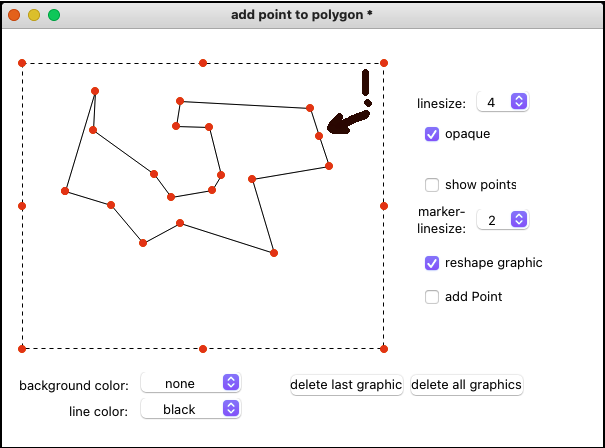Toggle the reshape graphic checkbox
Image resolution: width=605 pixels, height=448 pixels.
pos(432,263)
